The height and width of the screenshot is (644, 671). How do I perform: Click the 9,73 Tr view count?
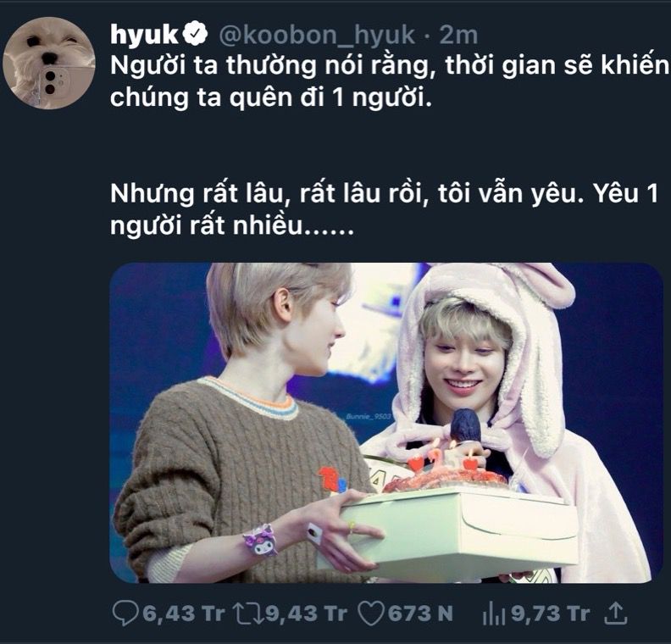coord(551,613)
